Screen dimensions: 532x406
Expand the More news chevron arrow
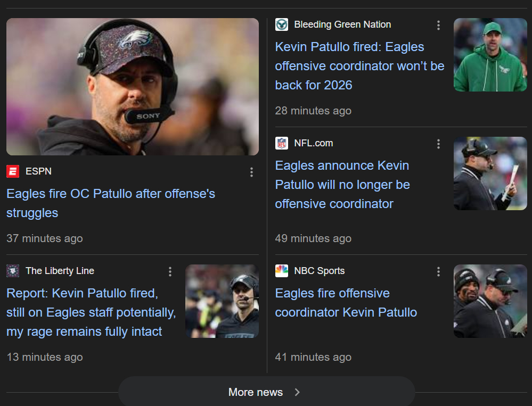(297, 392)
